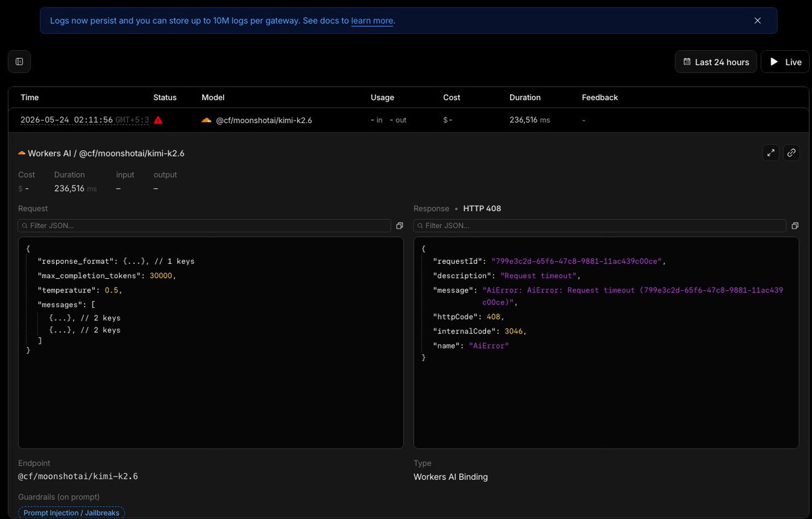Click the Cloudflare logo in the detail heading
This screenshot has height=519, width=812.
coord(22,153)
